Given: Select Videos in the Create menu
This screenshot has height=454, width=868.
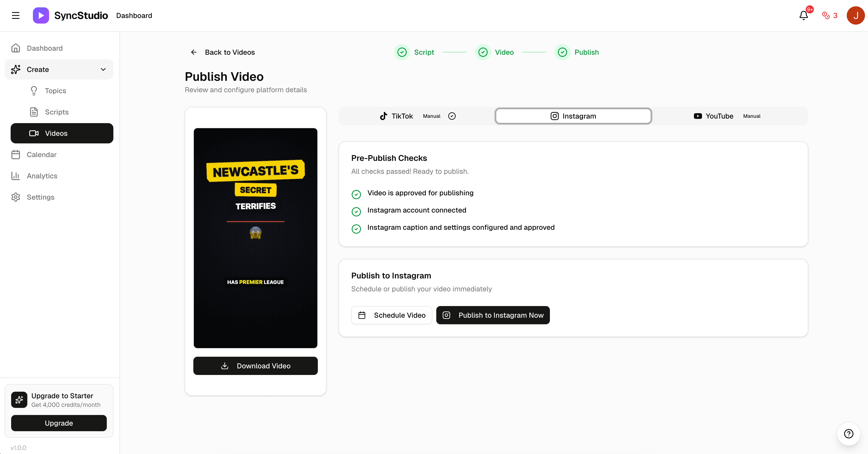Looking at the screenshot, I should coord(57,133).
